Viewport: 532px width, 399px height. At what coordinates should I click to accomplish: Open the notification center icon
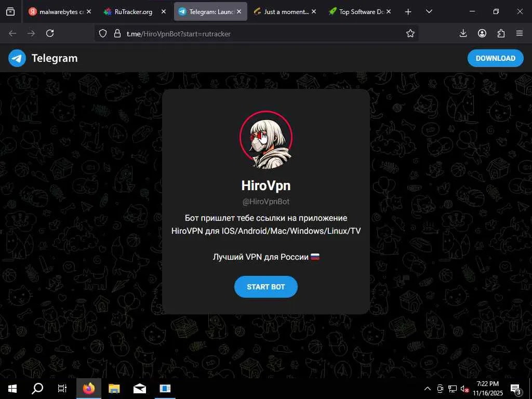pos(516,389)
